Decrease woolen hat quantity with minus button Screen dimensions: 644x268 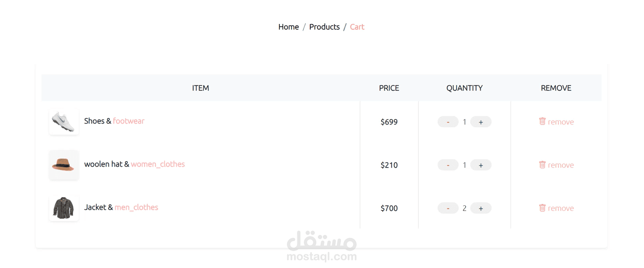(x=448, y=165)
